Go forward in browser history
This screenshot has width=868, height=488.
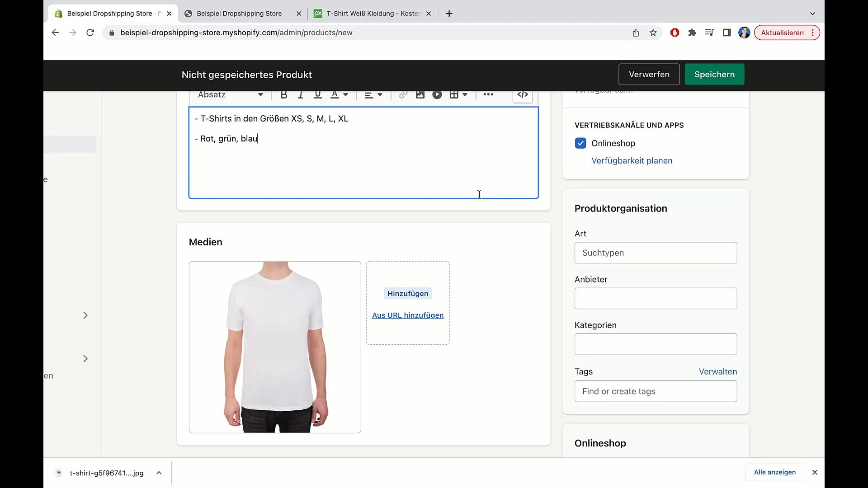point(72,33)
